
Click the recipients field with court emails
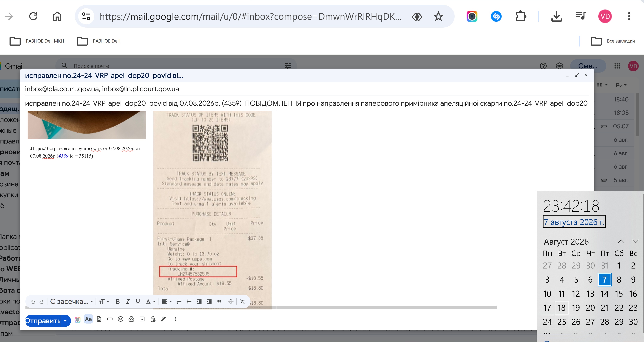(x=307, y=89)
